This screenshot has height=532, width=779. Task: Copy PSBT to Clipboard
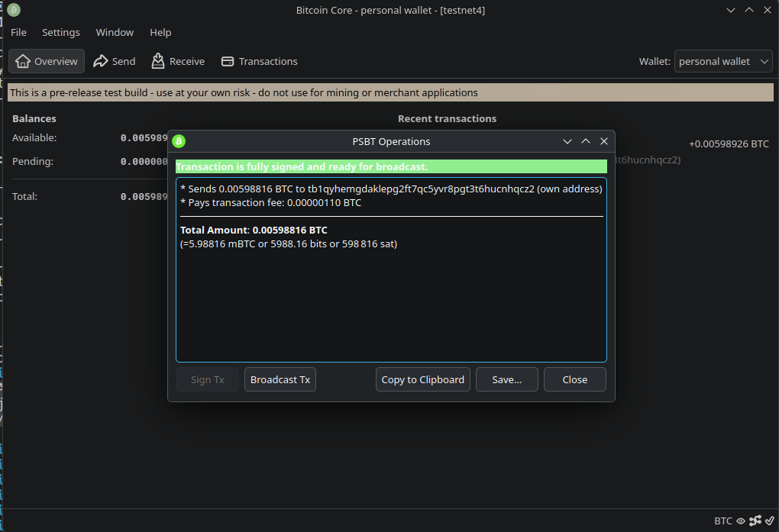[x=423, y=379]
